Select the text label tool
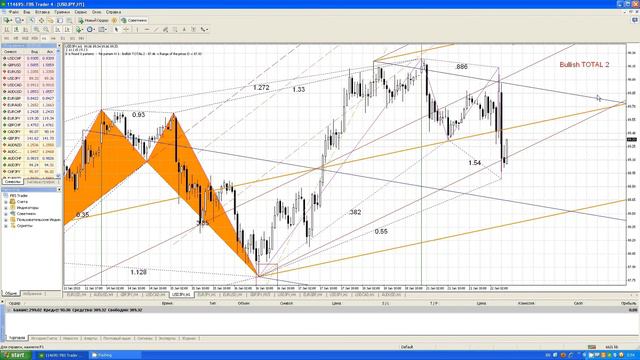Image resolution: width=640 pixels, height=360 pixels. pyautogui.click(x=193, y=29)
